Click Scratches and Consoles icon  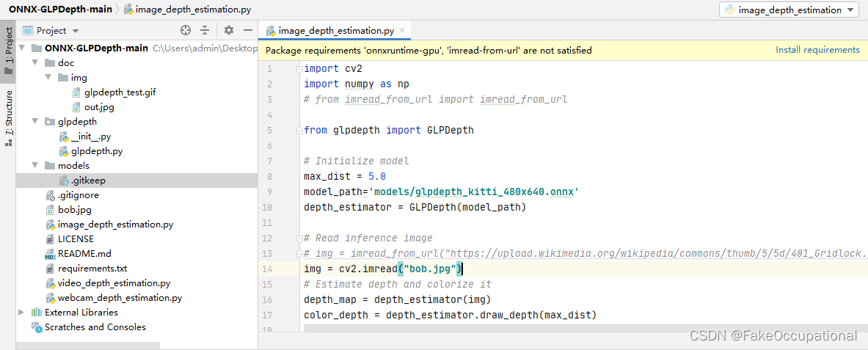[x=37, y=327]
